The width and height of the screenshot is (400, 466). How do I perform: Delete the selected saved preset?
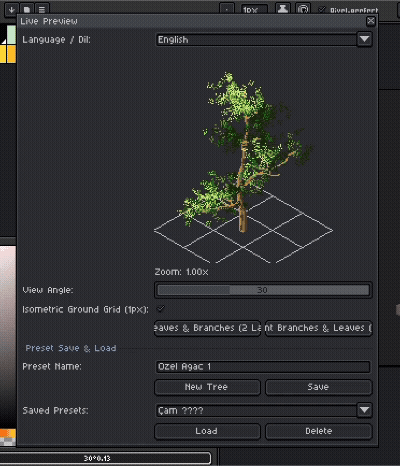point(318,431)
